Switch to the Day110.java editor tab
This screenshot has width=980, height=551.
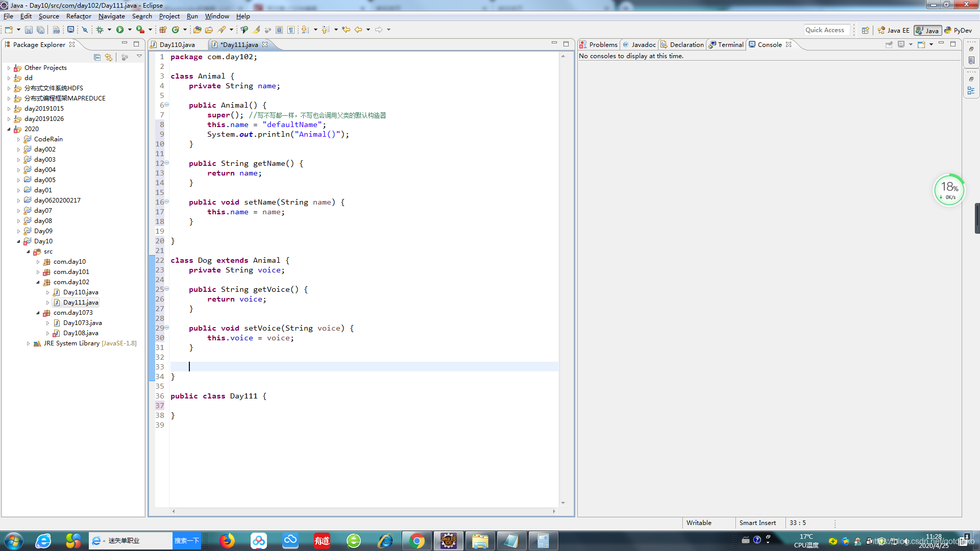pyautogui.click(x=177, y=45)
